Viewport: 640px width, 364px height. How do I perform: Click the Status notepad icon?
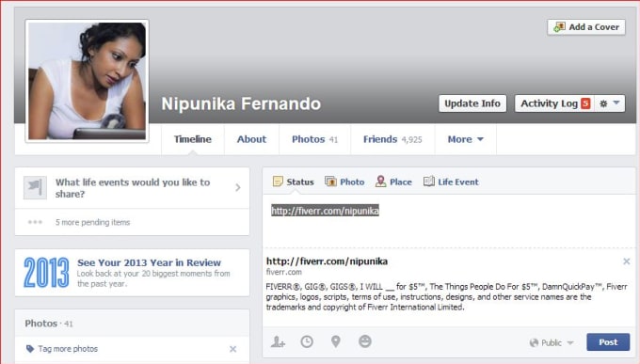tap(278, 182)
